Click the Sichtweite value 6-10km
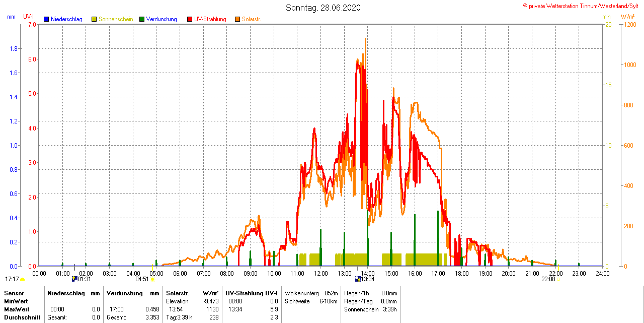The image size is (644, 323). (x=329, y=301)
